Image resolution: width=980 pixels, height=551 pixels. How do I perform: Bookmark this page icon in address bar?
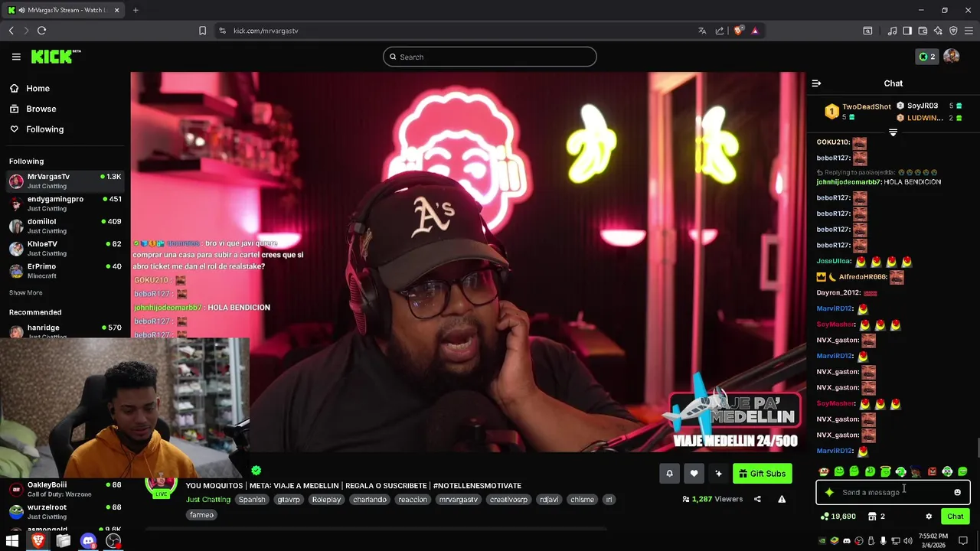202,31
